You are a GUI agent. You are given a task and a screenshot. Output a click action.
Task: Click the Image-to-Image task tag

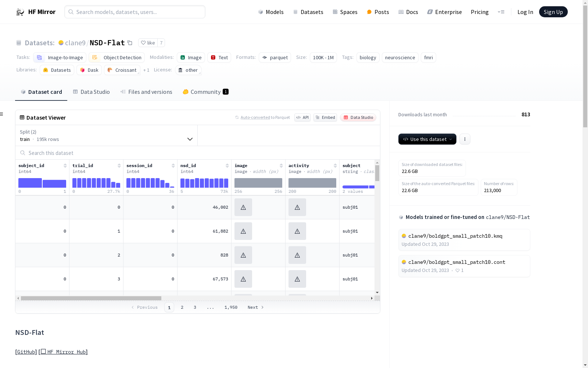(x=60, y=57)
